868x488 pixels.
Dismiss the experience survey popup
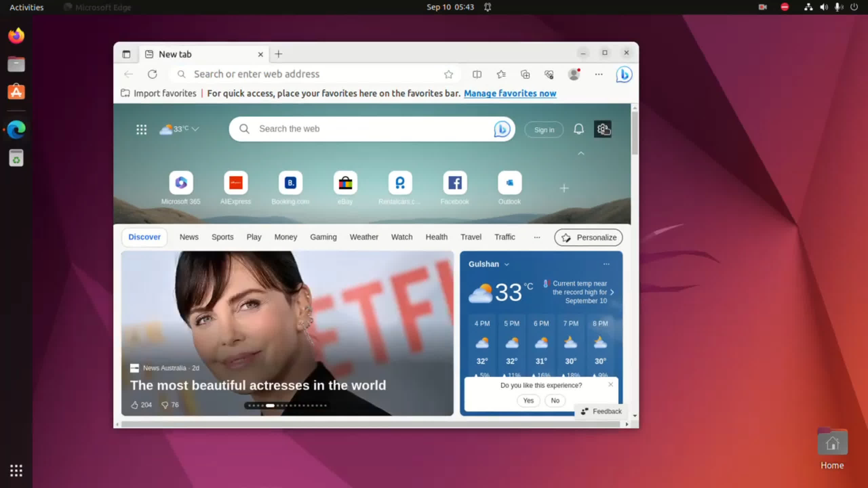point(611,384)
